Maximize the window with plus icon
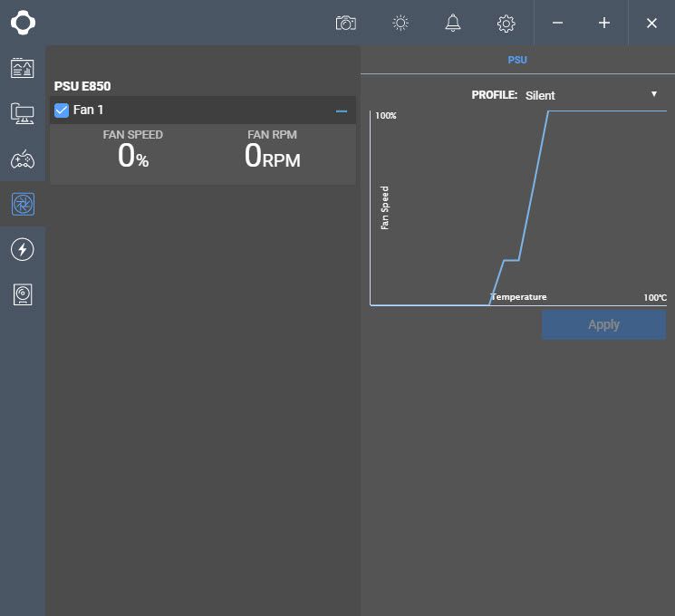This screenshot has height=616, width=675. 604,23
